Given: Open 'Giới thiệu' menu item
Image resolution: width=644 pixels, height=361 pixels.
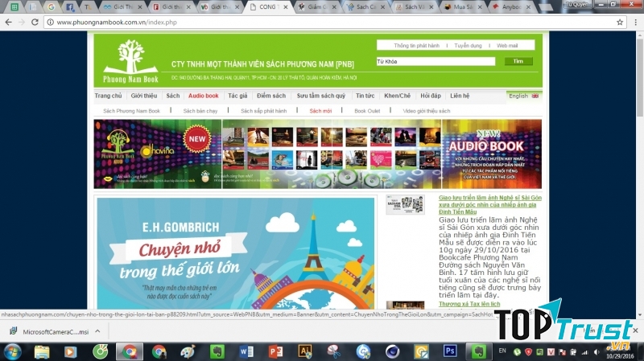Looking at the screenshot, I should [144, 96].
